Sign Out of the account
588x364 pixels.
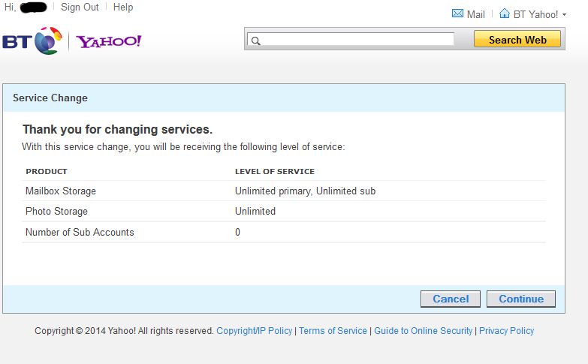click(81, 7)
